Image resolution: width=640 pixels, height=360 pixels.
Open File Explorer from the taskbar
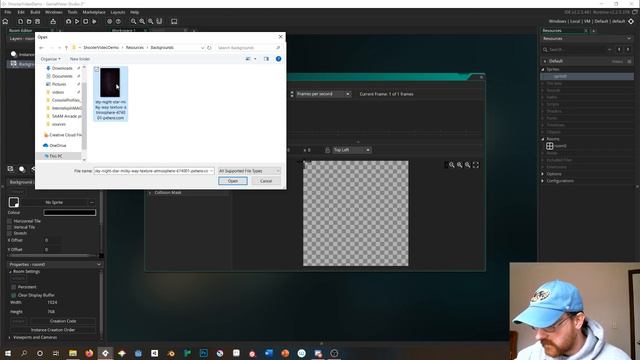(x=73, y=353)
